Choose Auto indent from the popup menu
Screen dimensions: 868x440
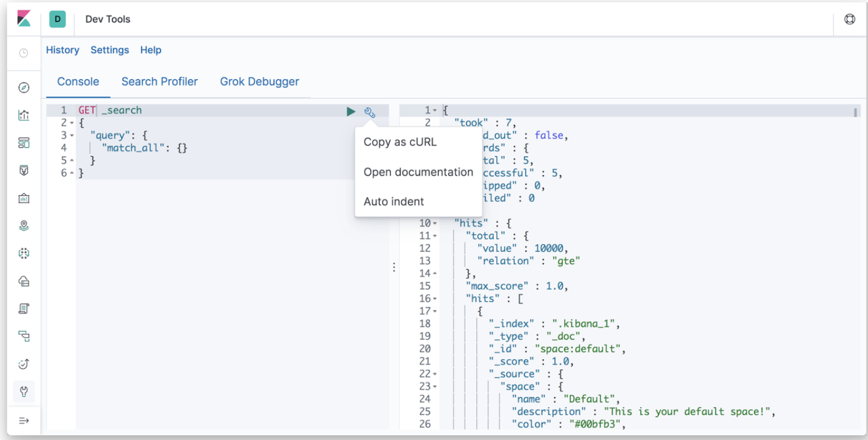(393, 202)
